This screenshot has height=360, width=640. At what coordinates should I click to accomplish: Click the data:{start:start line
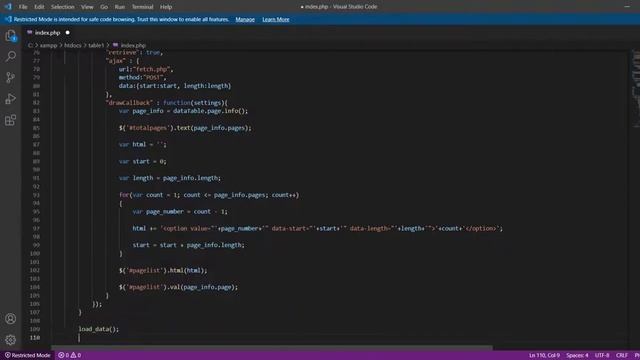pyautogui.click(x=175, y=86)
